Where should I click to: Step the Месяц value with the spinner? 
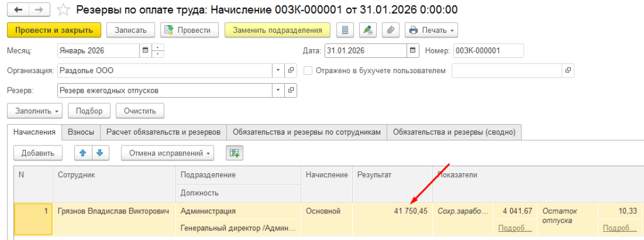(x=158, y=50)
